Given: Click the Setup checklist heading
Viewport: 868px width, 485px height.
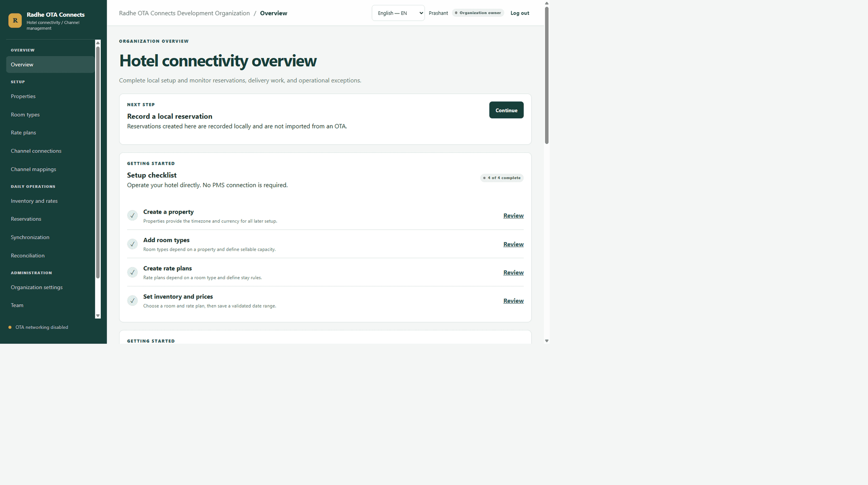Looking at the screenshot, I should coord(152,175).
